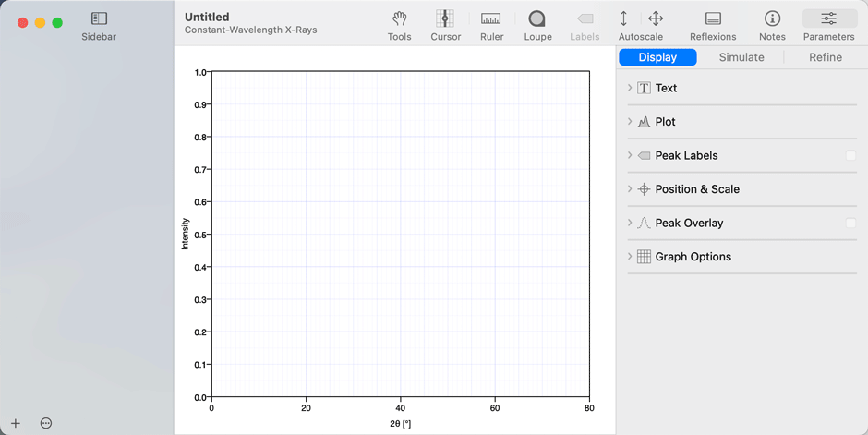Choose the Ruler tool
Viewport: 868px width, 435px height.
[x=491, y=19]
